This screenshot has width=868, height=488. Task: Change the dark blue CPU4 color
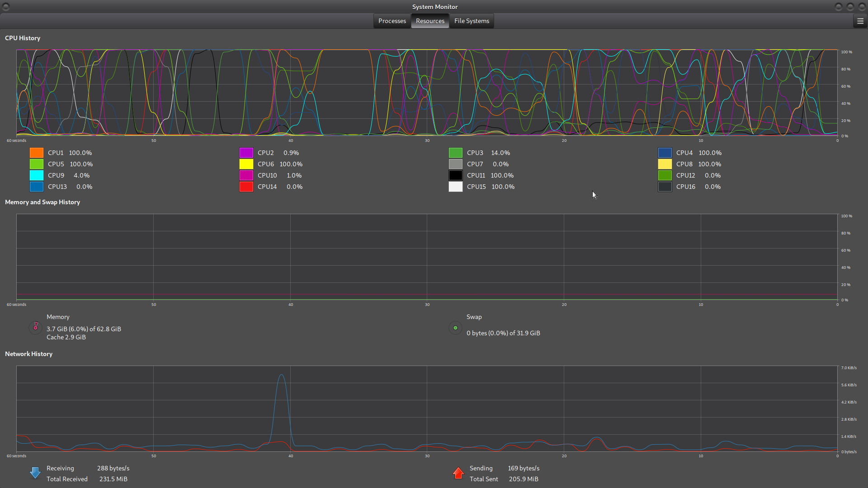[665, 153]
